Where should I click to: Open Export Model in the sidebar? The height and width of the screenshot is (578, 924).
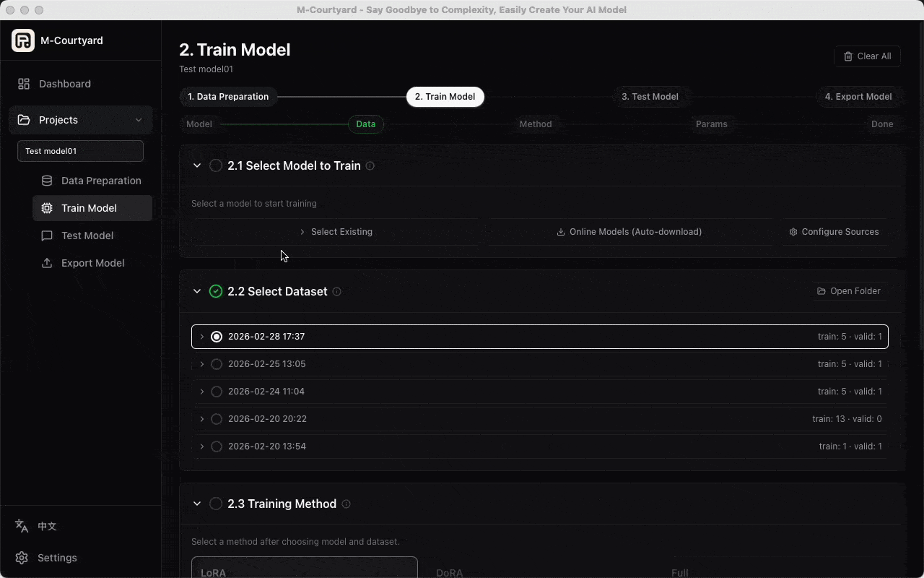pos(92,263)
